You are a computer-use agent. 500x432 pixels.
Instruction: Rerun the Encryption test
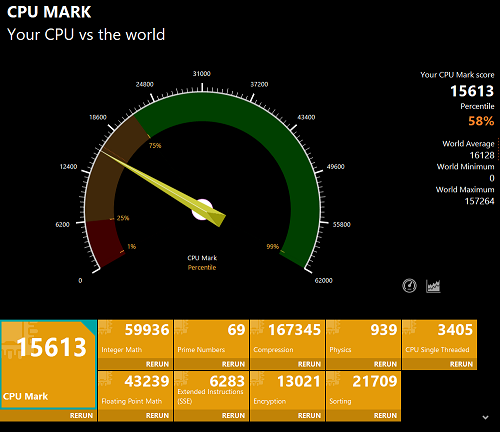coord(309,416)
